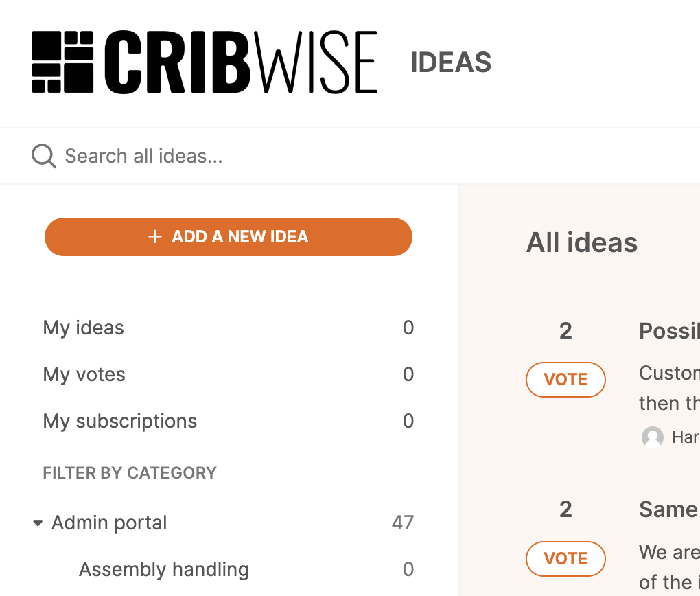Click the user avatar icon under first idea
The height and width of the screenshot is (596, 700).
click(x=652, y=437)
